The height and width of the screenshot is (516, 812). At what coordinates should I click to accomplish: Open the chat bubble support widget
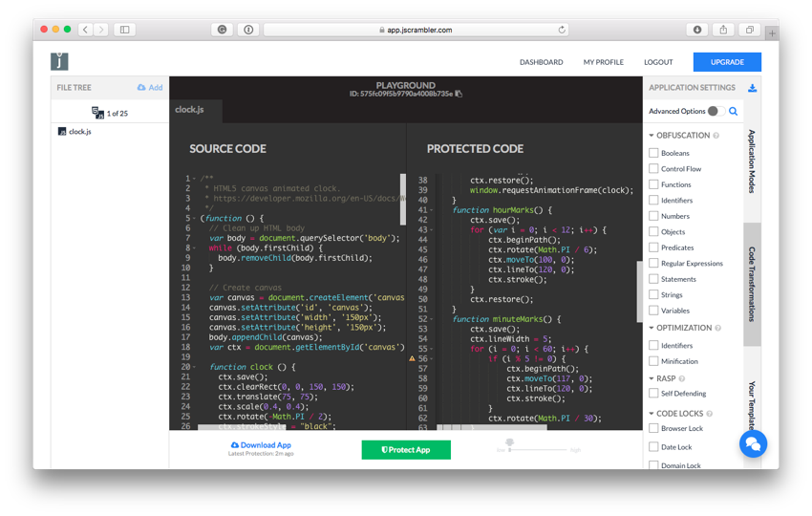tap(753, 444)
